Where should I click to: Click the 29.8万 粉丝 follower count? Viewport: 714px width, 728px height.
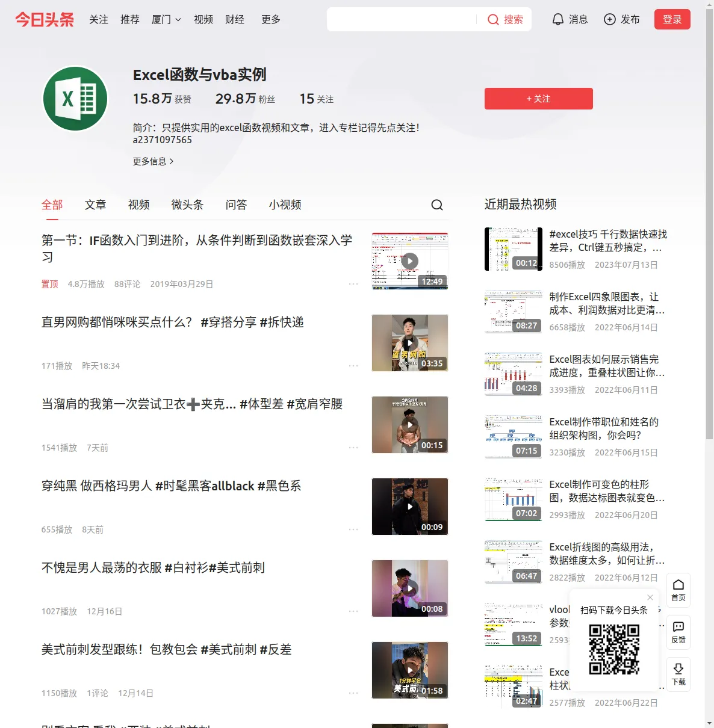[245, 99]
